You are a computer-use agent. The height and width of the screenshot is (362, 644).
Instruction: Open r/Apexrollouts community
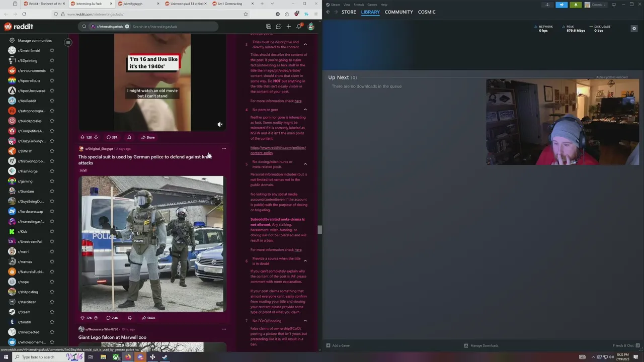coord(29,80)
